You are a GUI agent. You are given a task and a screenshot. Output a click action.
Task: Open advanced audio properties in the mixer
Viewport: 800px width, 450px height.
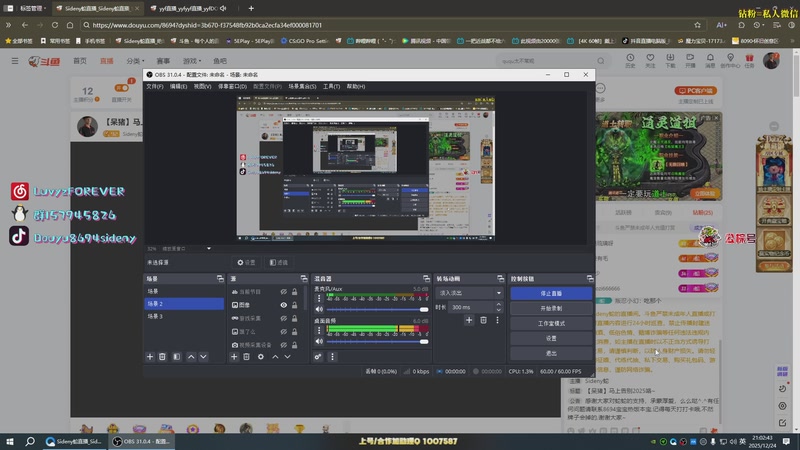318,356
